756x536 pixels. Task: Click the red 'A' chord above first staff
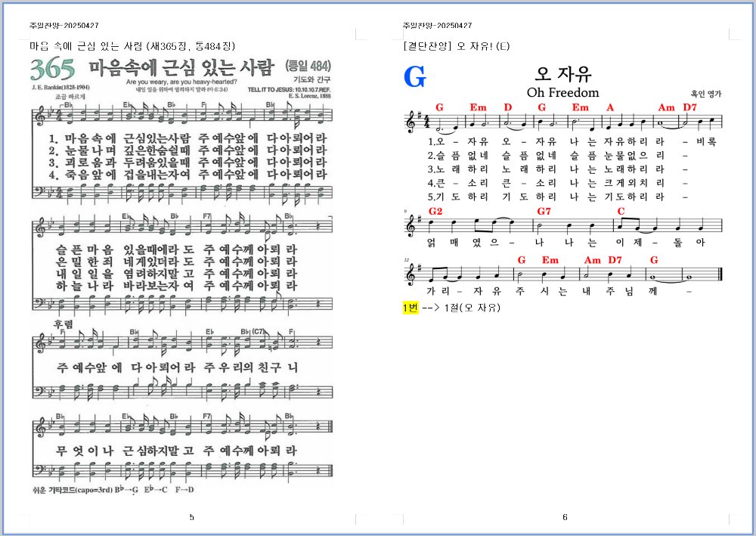[610, 107]
